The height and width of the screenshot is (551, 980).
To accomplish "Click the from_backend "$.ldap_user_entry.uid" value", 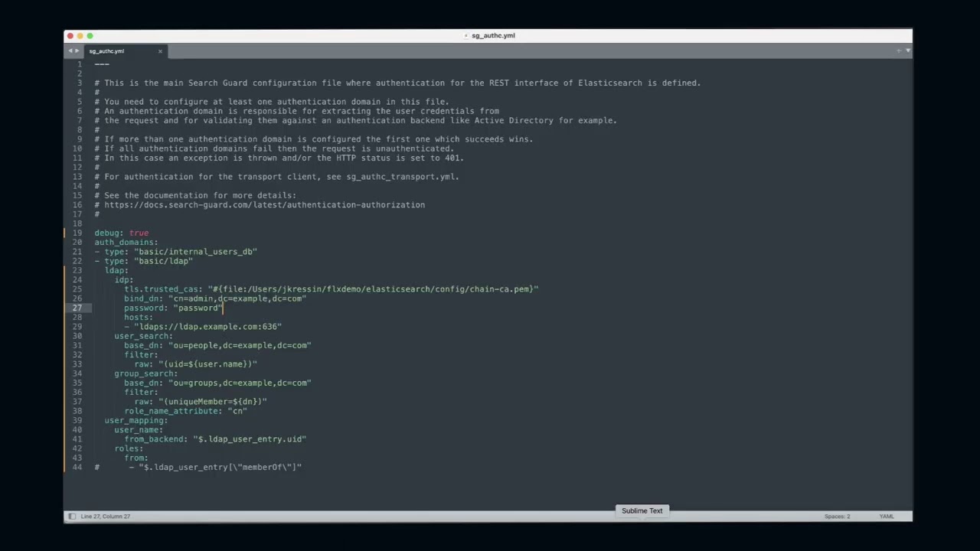I will pyautogui.click(x=250, y=439).
